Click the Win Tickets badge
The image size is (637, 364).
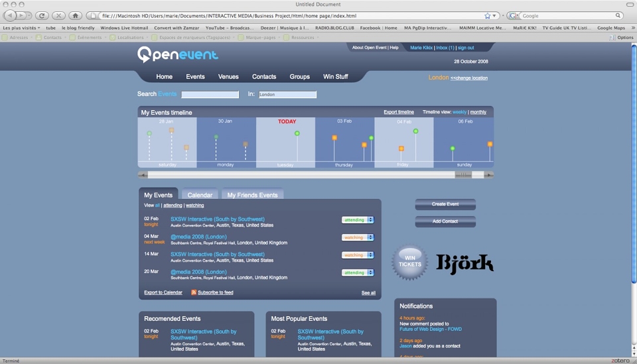point(409,262)
